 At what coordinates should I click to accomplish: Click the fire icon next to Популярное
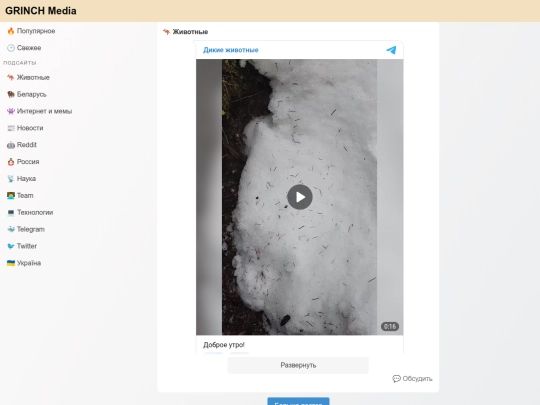(11, 31)
